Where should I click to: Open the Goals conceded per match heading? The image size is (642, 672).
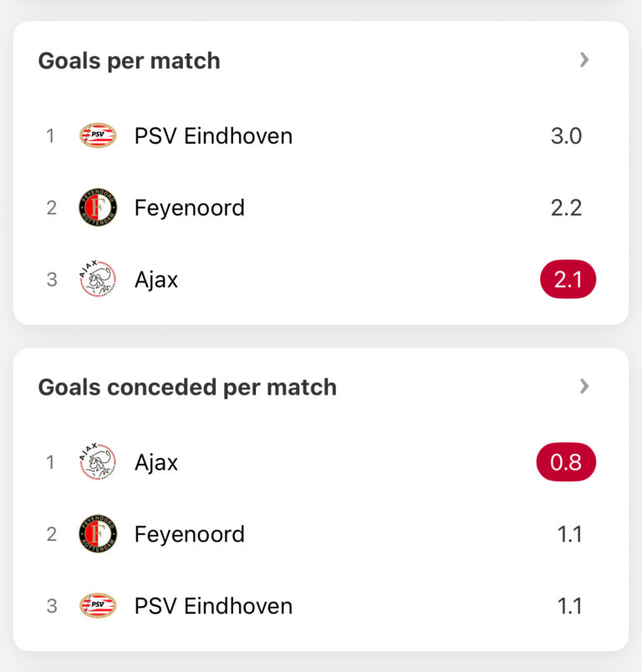click(x=187, y=388)
